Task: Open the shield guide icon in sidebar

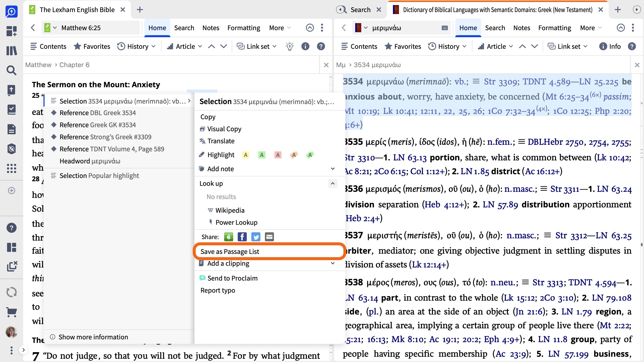Action: click(x=12, y=149)
